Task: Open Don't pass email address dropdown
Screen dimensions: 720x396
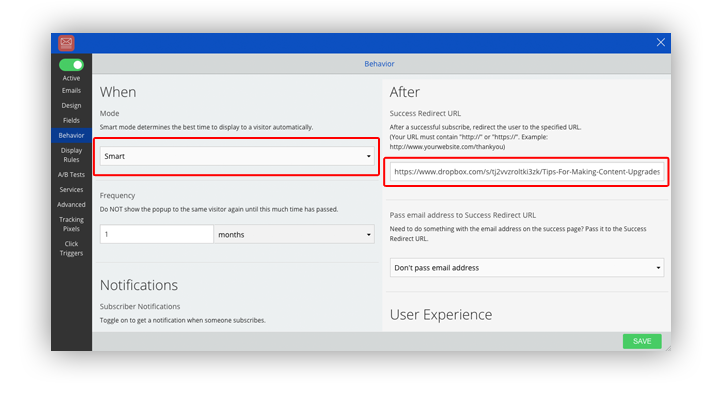Action: coord(527,267)
